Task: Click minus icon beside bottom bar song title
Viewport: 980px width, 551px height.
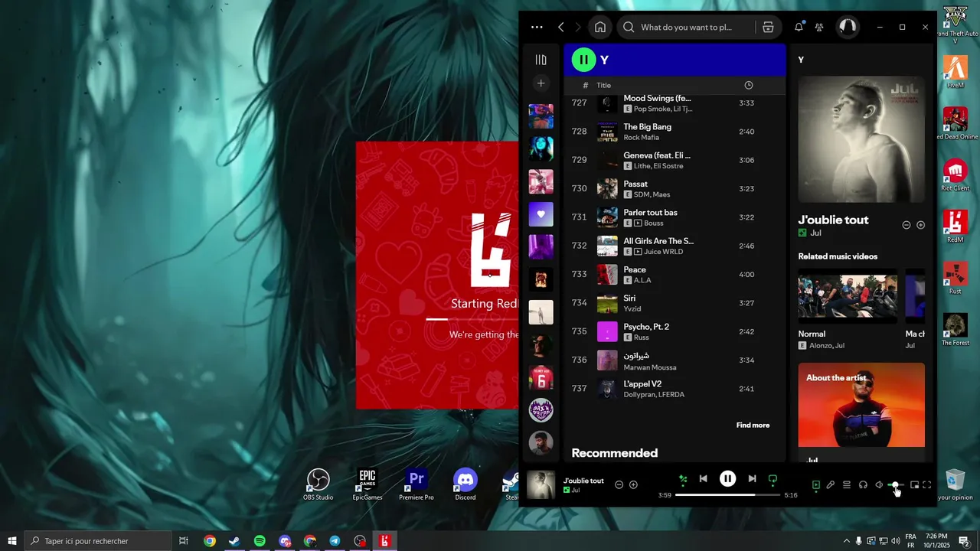Action: 619,484
